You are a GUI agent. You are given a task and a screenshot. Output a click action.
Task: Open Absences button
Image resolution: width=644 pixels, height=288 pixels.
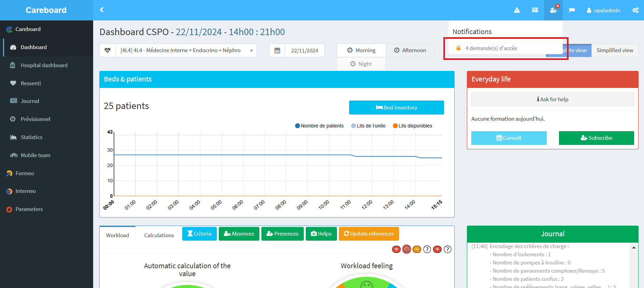coord(239,234)
